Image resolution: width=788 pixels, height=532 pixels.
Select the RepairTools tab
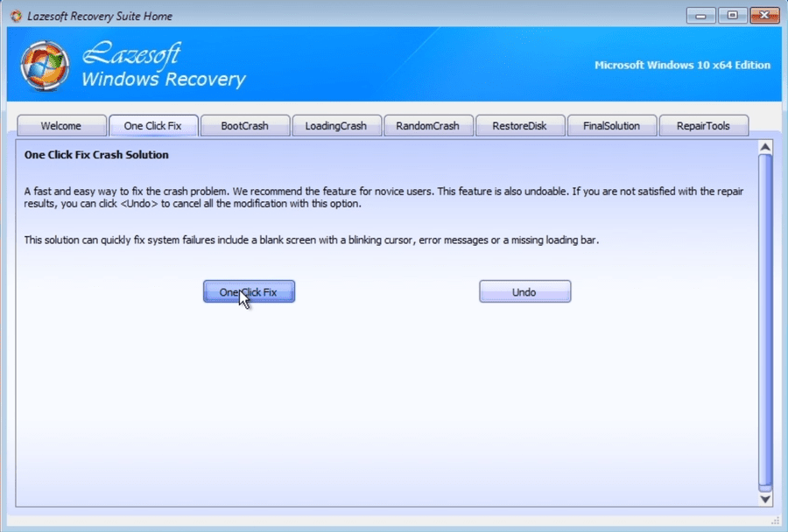704,126
